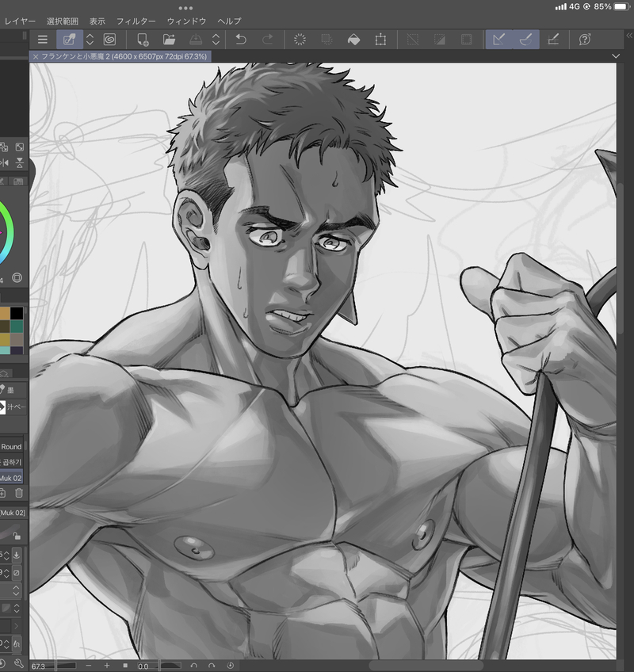Click the wrench sub tool detail icon
Screen dimensions: 634x672
tap(18, 664)
